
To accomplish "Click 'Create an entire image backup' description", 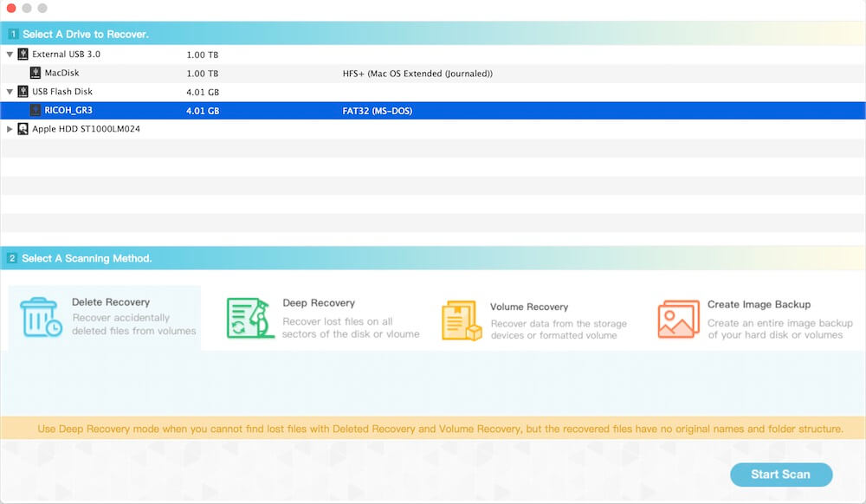I will click(780, 329).
